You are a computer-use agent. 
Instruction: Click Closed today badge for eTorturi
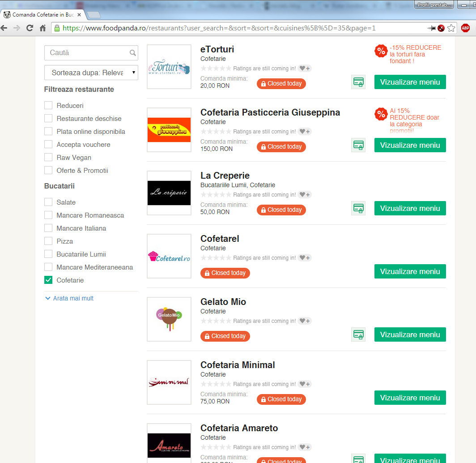281,84
